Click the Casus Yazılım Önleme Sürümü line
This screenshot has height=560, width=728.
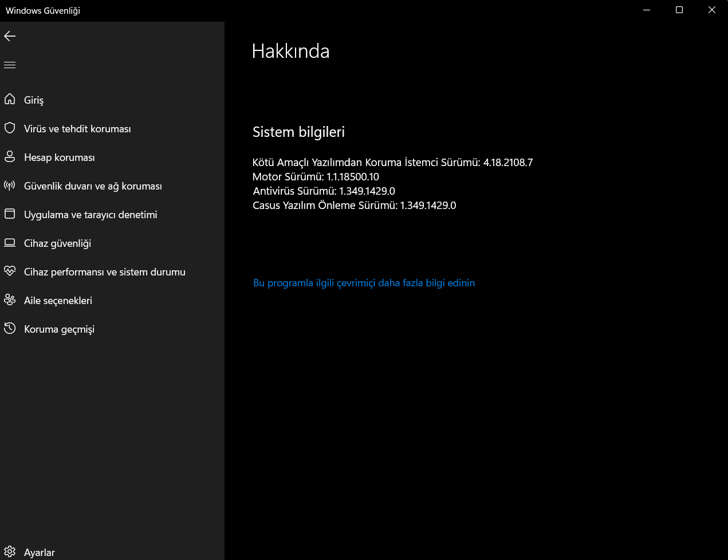[x=354, y=206]
